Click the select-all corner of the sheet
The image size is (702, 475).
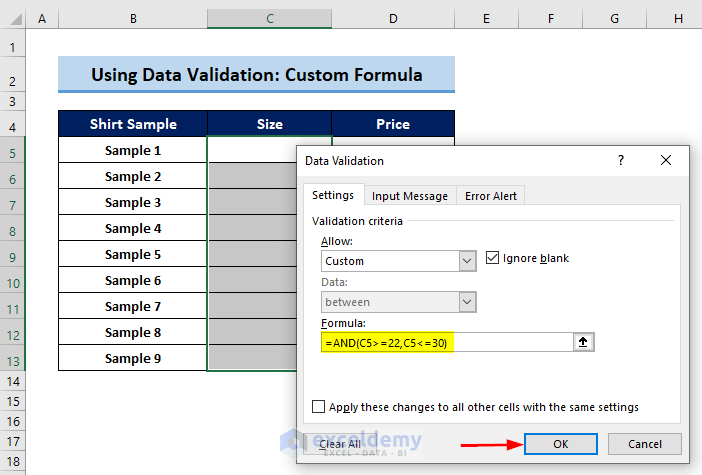(13, 19)
